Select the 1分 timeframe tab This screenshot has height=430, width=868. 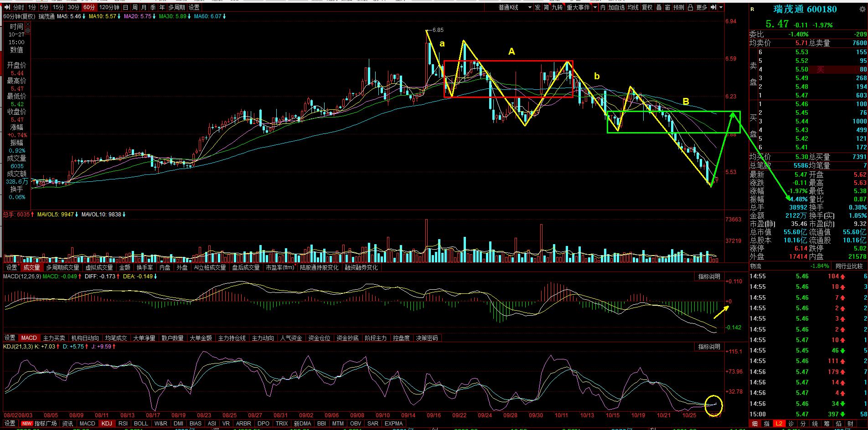point(32,7)
